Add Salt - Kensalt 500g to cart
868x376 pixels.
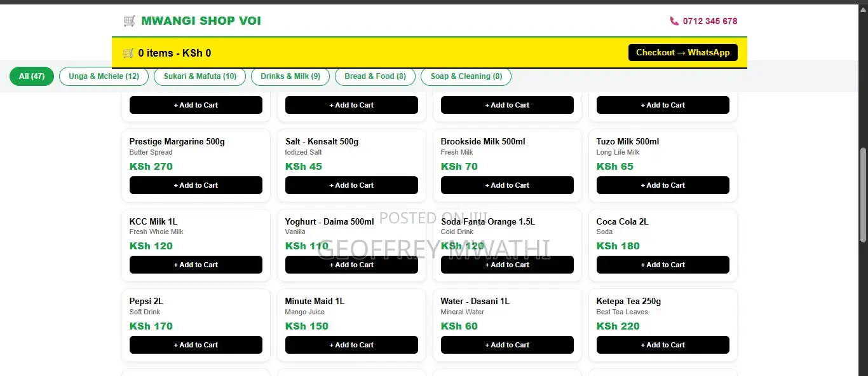351,185
